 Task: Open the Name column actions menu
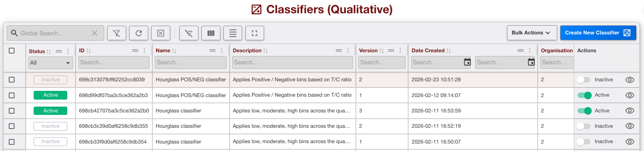222,51
